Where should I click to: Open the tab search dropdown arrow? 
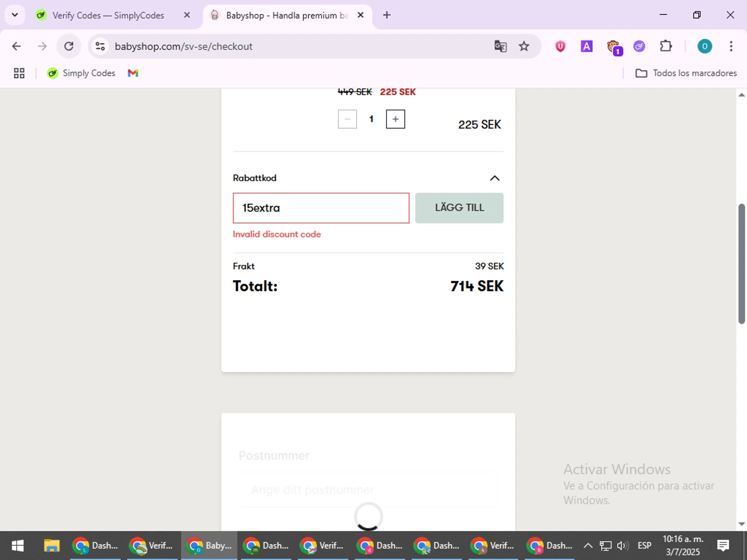click(15, 15)
